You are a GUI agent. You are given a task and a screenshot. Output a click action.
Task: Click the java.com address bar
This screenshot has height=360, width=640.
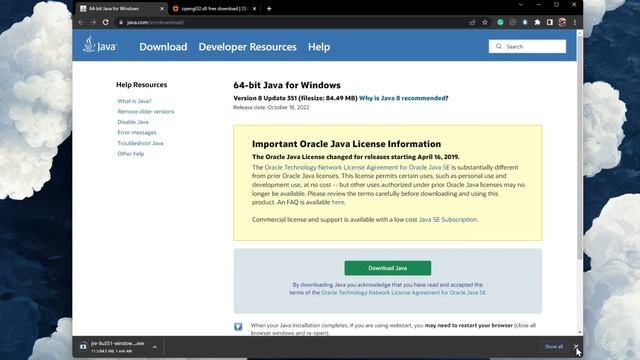pos(294,22)
